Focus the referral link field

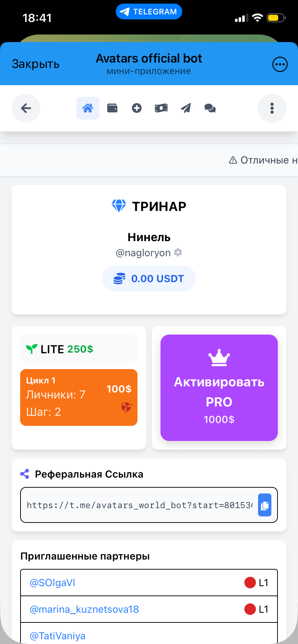[139, 505]
